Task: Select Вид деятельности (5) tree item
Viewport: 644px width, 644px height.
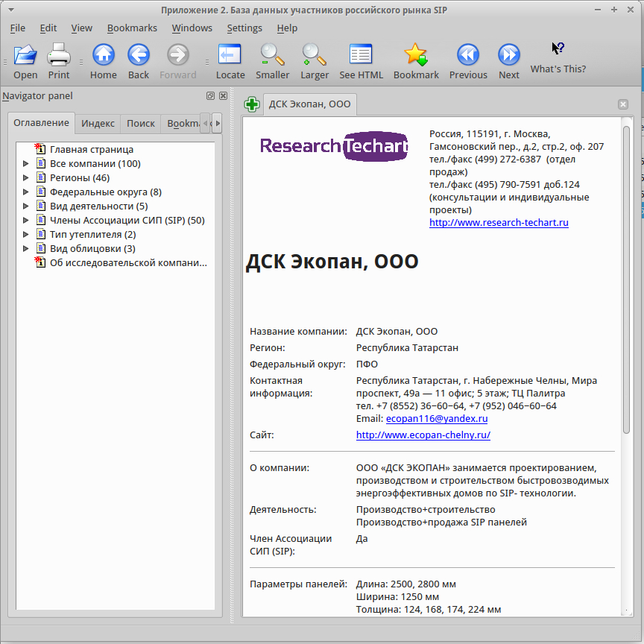Action: (99, 206)
